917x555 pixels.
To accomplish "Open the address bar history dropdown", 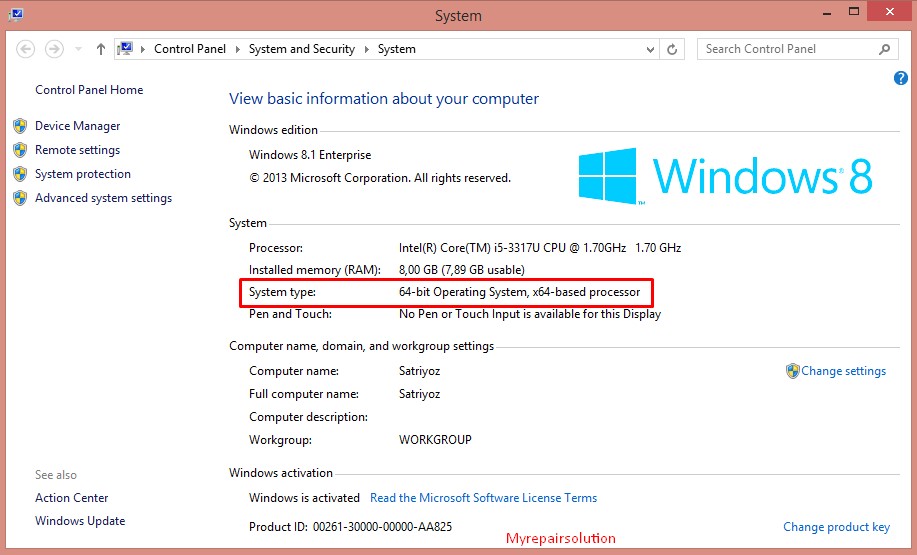I will (650, 50).
